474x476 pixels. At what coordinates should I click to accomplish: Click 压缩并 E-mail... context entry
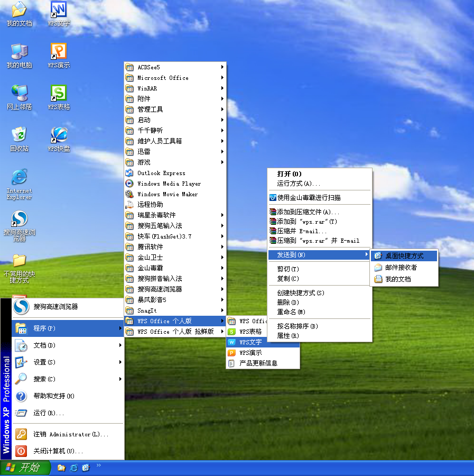[320, 231]
